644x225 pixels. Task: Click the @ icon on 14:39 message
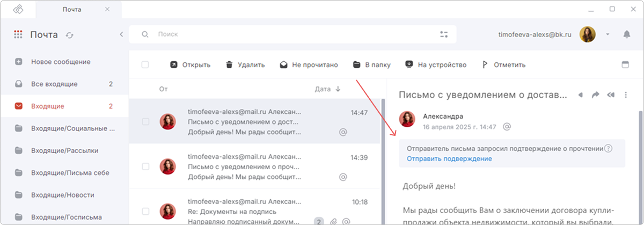tap(343, 177)
